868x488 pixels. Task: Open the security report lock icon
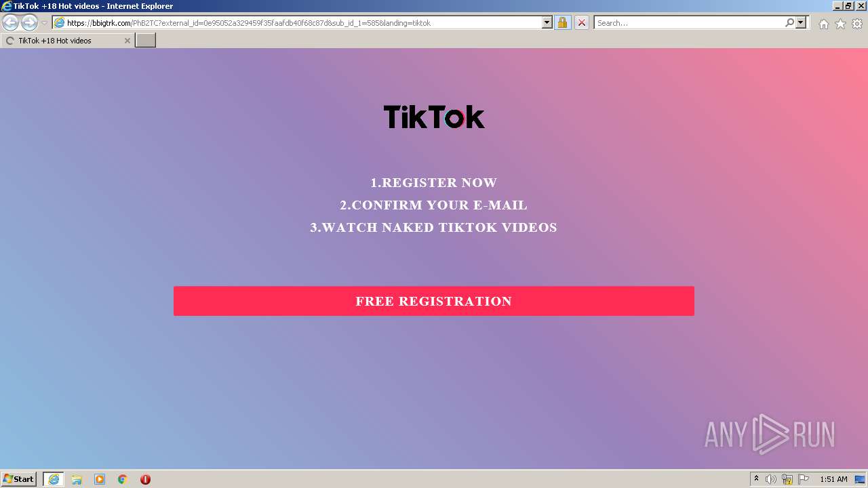pyautogui.click(x=562, y=23)
